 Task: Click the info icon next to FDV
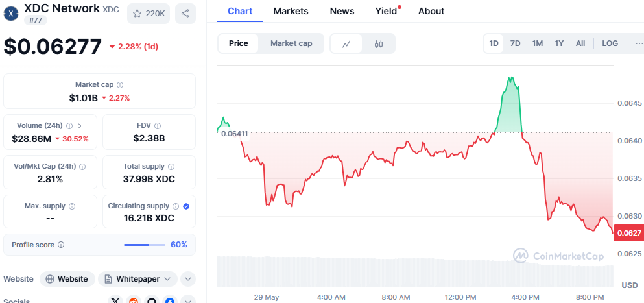click(158, 125)
